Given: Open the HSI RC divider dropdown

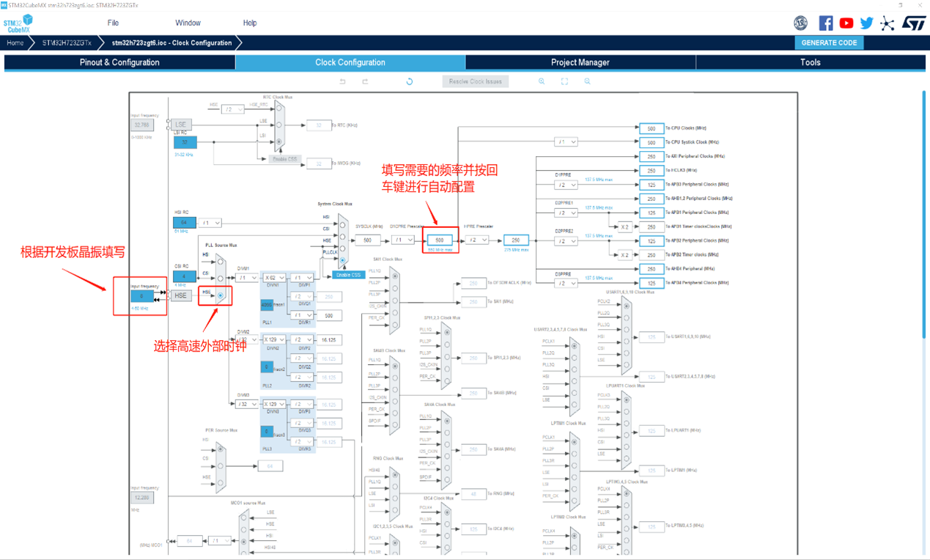Looking at the screenshot, I should [x=210, y=222].
